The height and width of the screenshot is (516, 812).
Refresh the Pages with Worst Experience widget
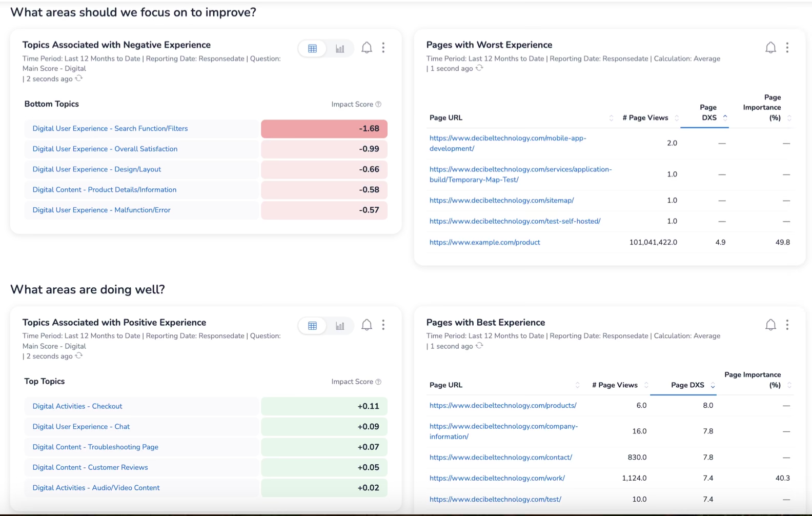[479, 68]
